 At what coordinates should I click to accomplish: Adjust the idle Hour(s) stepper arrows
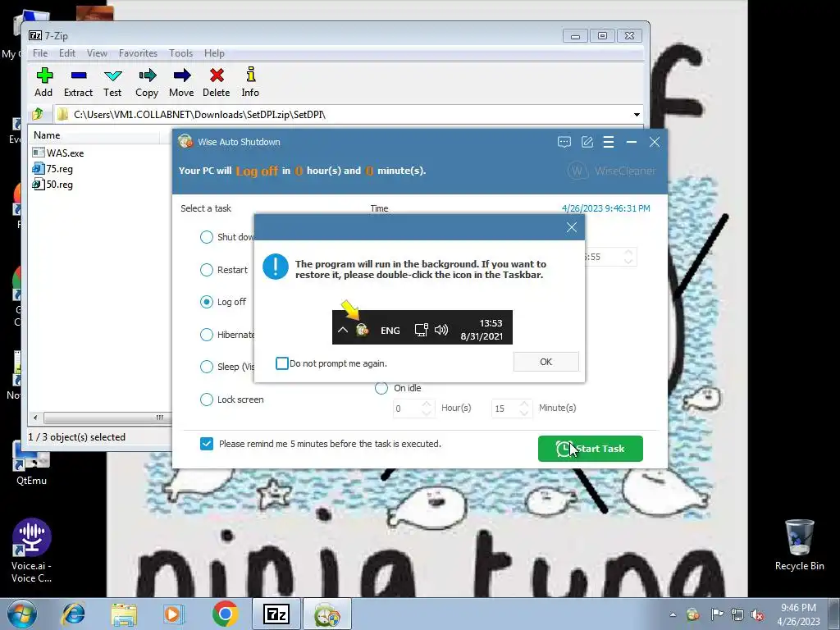pyautogui.click(x=427, y=409)
